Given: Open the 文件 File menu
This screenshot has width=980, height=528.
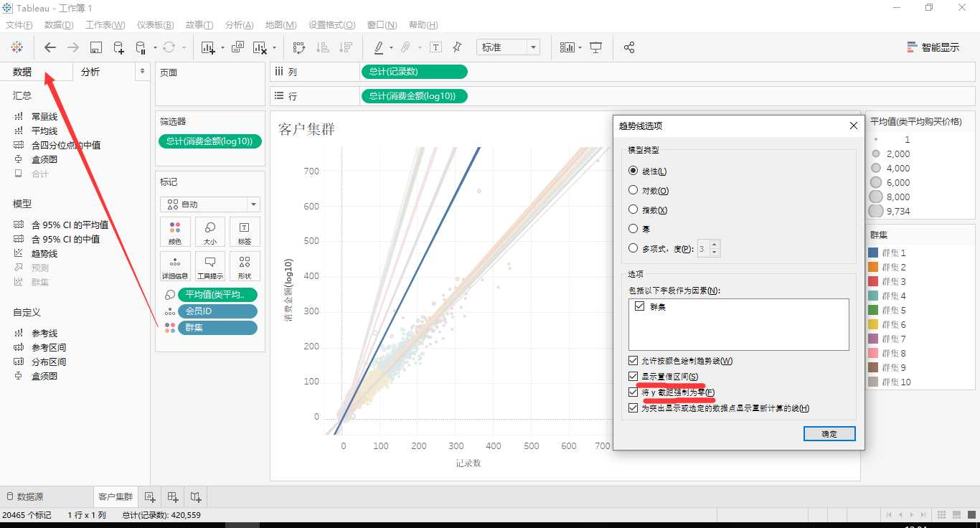Looking at the screenshot, I should click(x=19, y=25).
